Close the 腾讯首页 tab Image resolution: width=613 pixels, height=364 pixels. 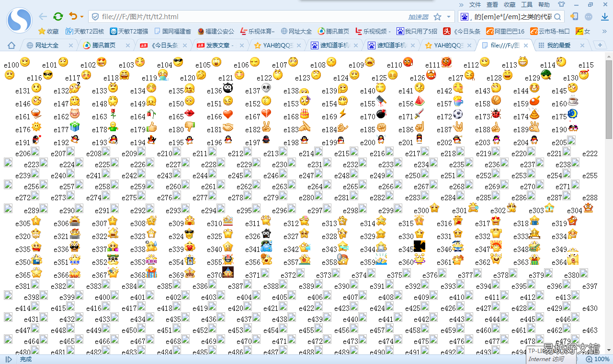tap(127, 45)
